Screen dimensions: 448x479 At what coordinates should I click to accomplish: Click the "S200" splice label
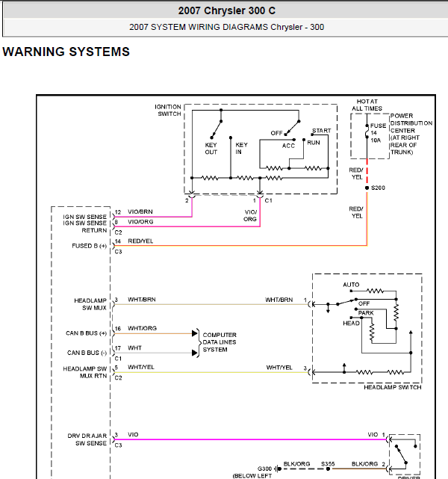378,188
